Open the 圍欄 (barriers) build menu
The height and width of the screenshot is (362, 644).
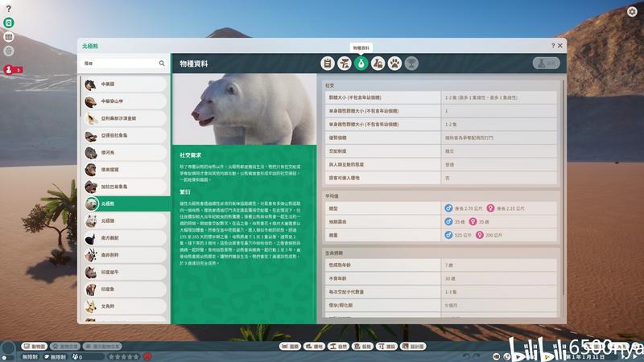[x=290, y=347]
